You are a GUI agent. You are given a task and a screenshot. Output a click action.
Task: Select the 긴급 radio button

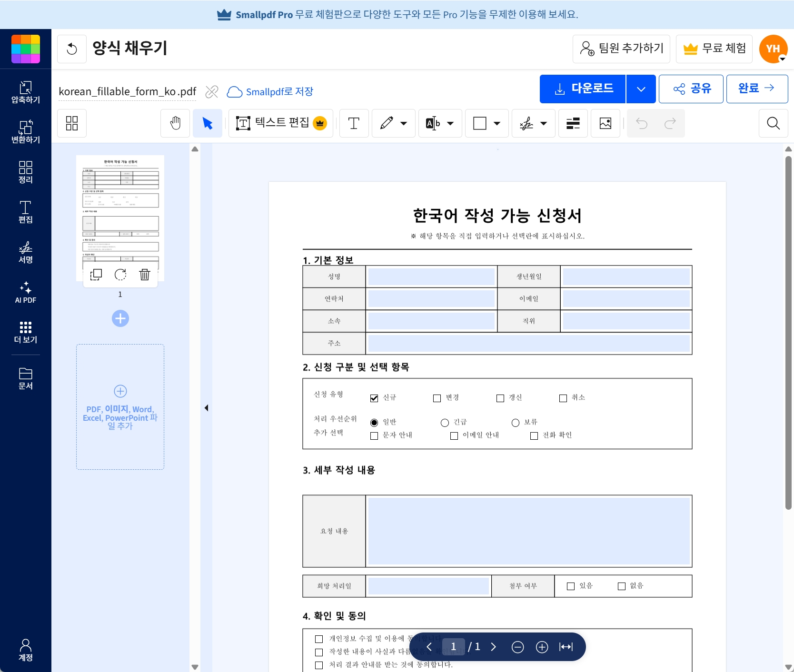point(445,423)
